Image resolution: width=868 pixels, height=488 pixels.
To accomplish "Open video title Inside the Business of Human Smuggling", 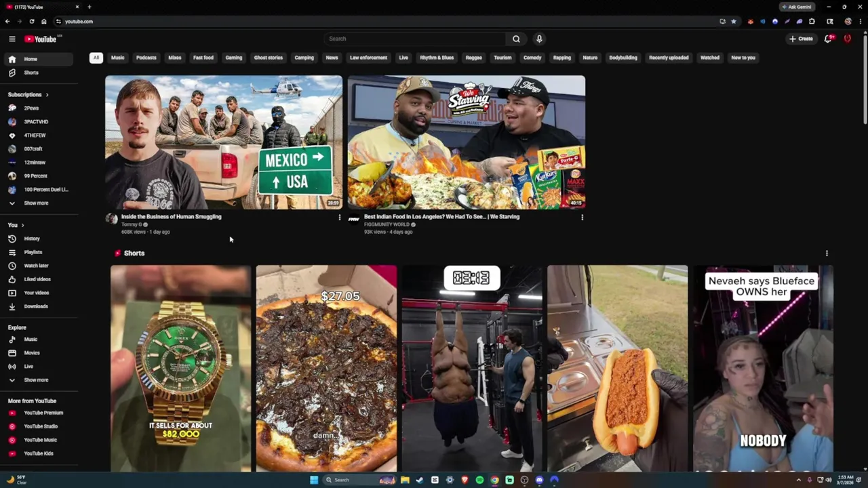I will pyautogui.click(x=172, y=217).
